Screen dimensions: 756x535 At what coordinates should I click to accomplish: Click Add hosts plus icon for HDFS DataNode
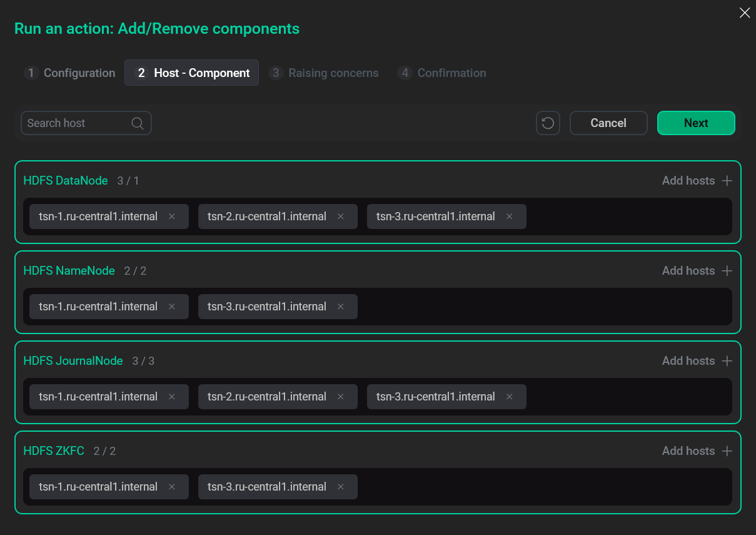tap(727, 180)
